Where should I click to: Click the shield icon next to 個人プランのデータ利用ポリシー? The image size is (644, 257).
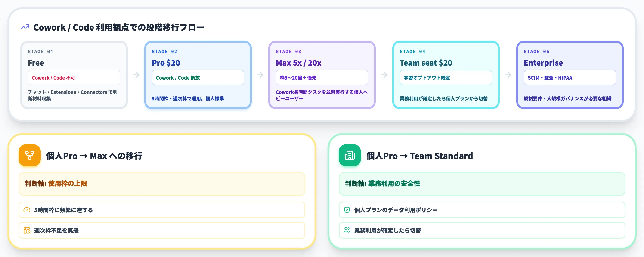[x=347, y=210]
